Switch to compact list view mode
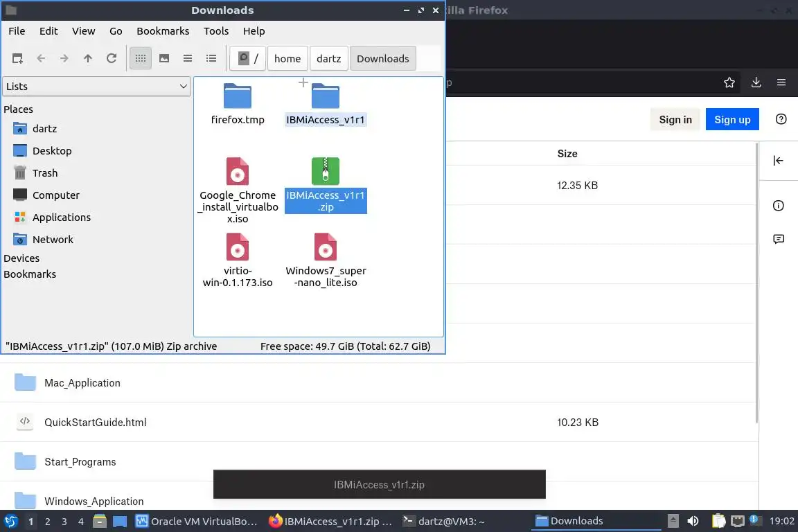This screenshot has width=798, height=532. click(x=188, y=59)
